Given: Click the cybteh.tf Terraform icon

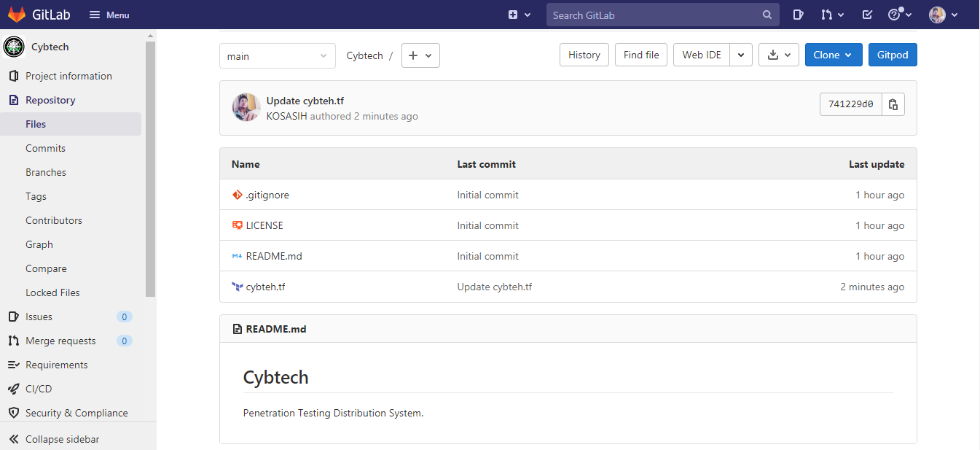Looking at the screenshot, I should coord(237,287).
